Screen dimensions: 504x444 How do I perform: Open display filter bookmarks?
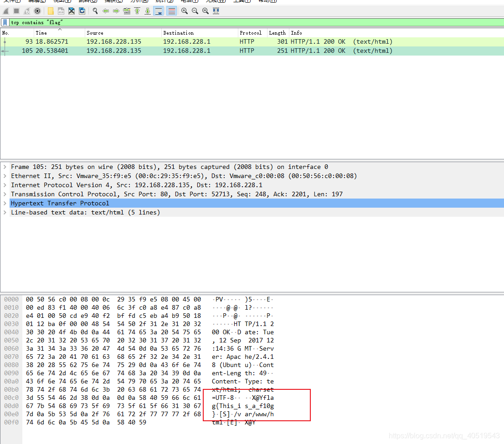coord(5,22)
